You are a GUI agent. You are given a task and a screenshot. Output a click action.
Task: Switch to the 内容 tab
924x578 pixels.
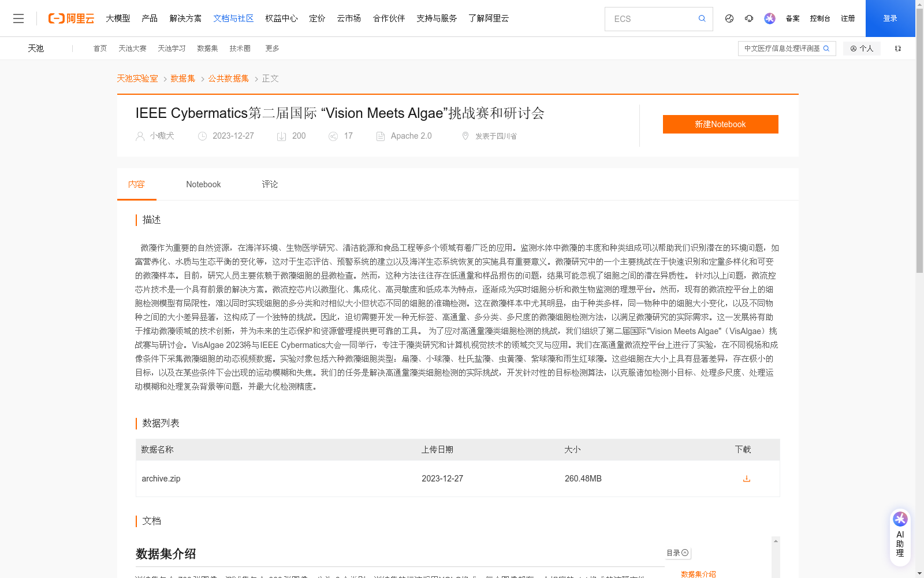137,184
